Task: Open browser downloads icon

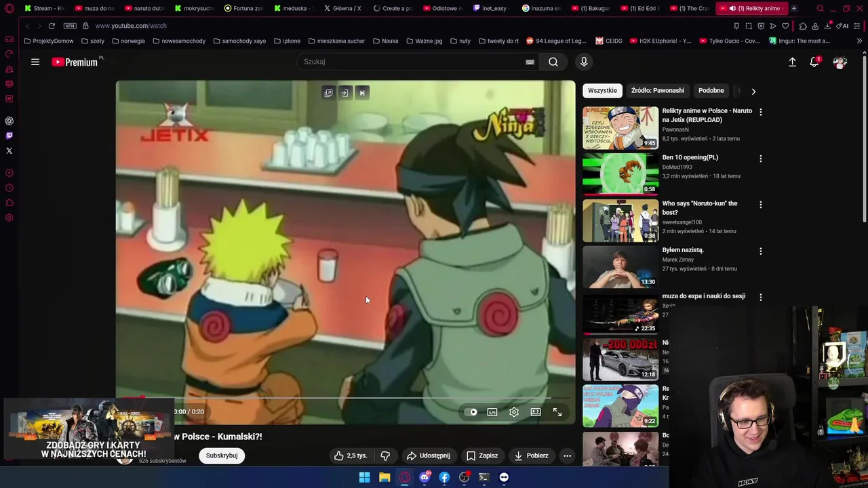Action: 828,26
